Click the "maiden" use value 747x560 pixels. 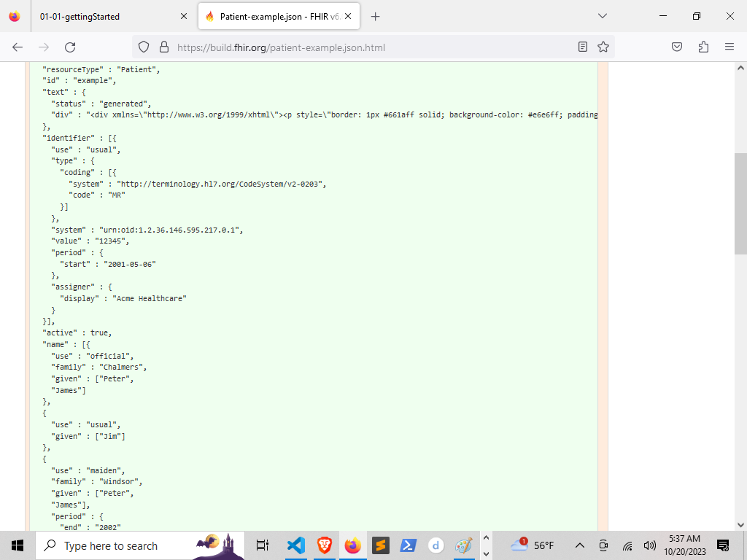[x=105, y=470]
